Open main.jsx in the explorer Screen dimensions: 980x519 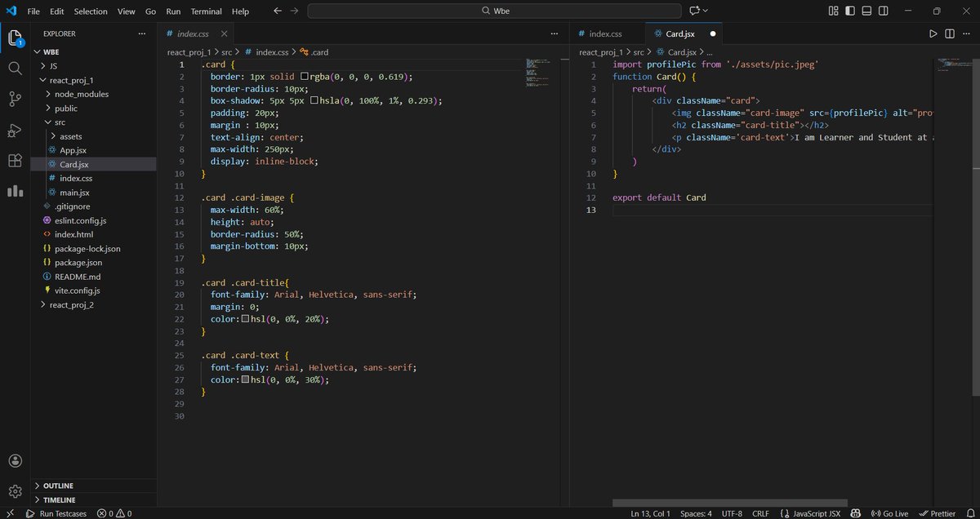(x=74, y=193)
